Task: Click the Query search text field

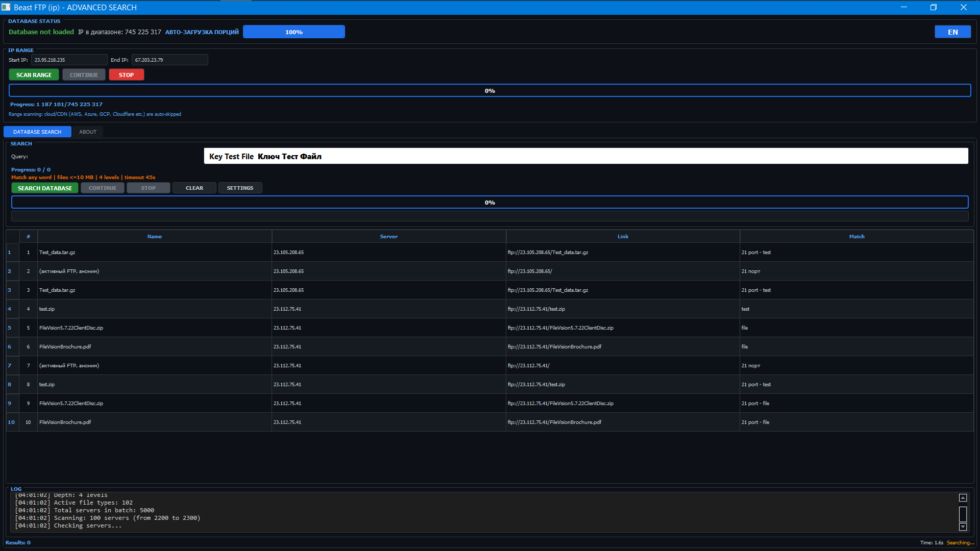Action: [586, 156]
